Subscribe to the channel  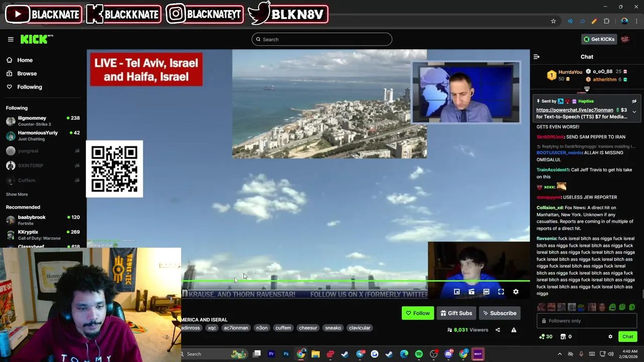tap(500, 313)
